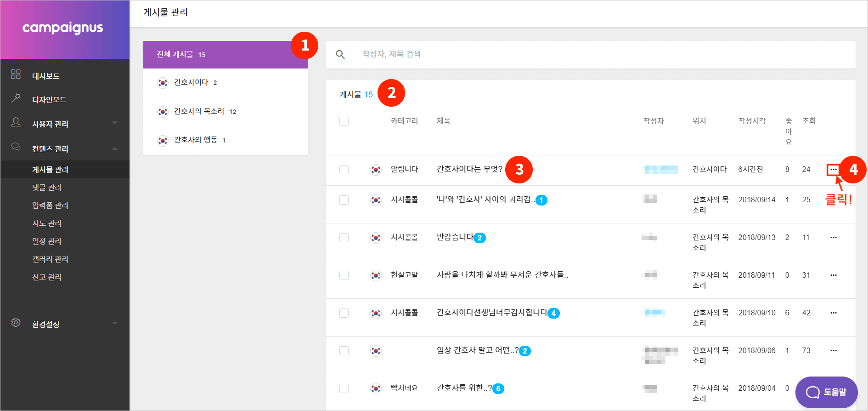Viewport: 868px width, 411px height.
Task: Filter by 간호사의 목소리 board
Action: 199,111
